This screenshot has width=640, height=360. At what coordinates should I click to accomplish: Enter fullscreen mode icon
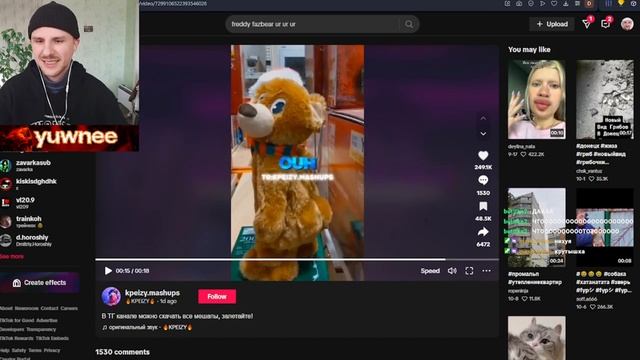(469, 271)
